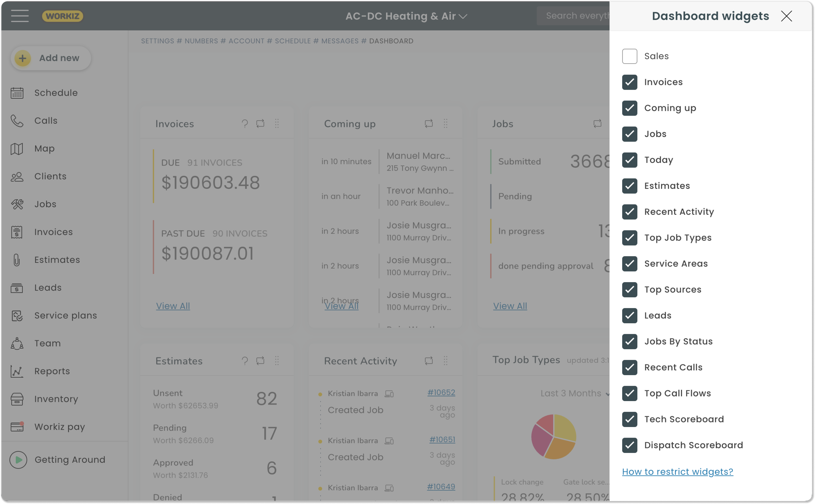Open job link #10649
The width and height of the screenshot is (815, 504).
point(441,487)
